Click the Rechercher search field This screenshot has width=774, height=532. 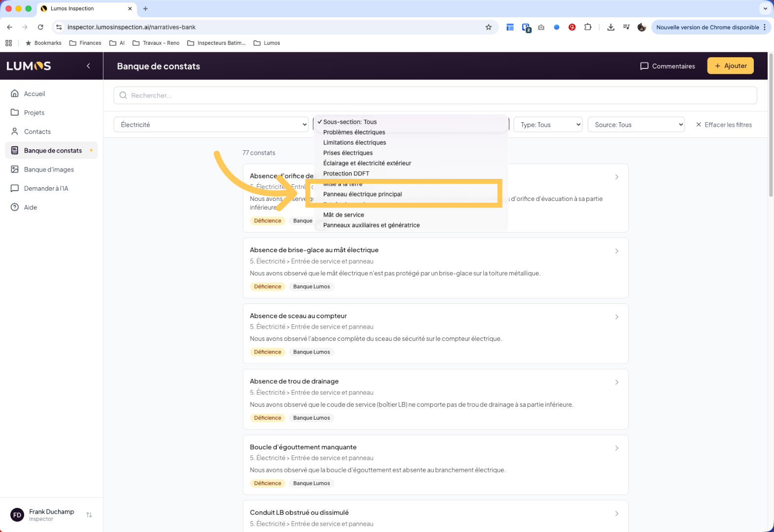tap(435, 96)
